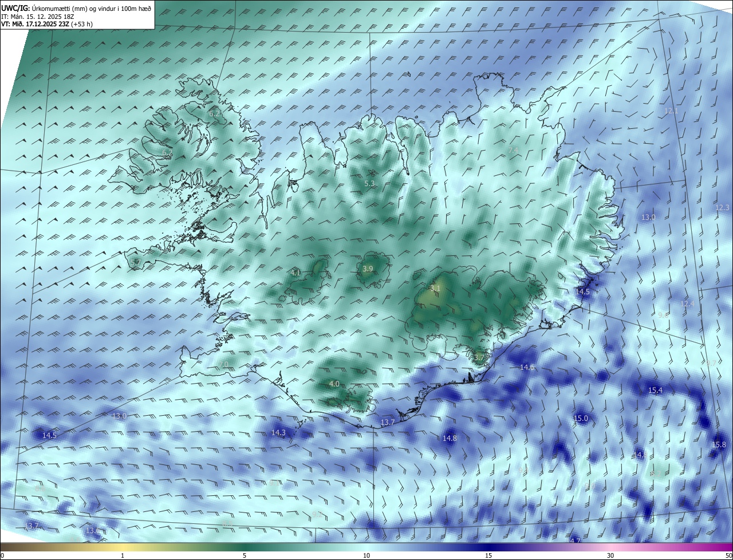Image resolution: width=733 pixels, height=560 pixels.
Task: Click the 12.4 value label
Action: pos(687,303)
